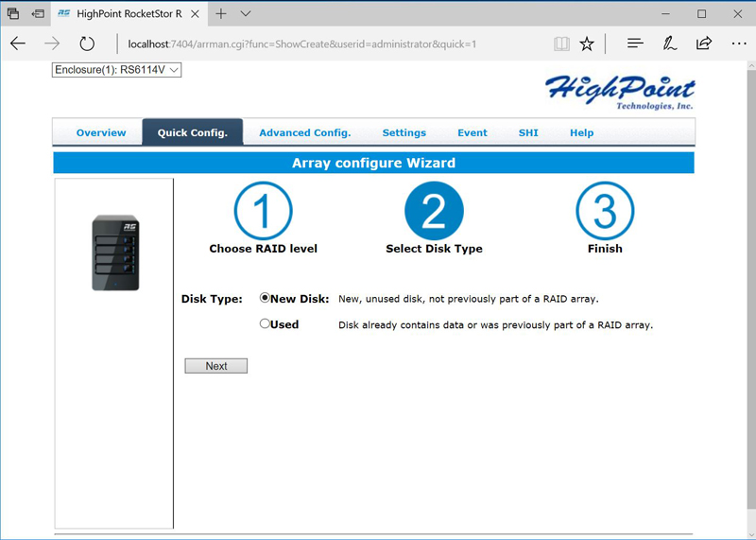Click the Array configure Wizard header
The image size is (756, 540).
point(373,163)
